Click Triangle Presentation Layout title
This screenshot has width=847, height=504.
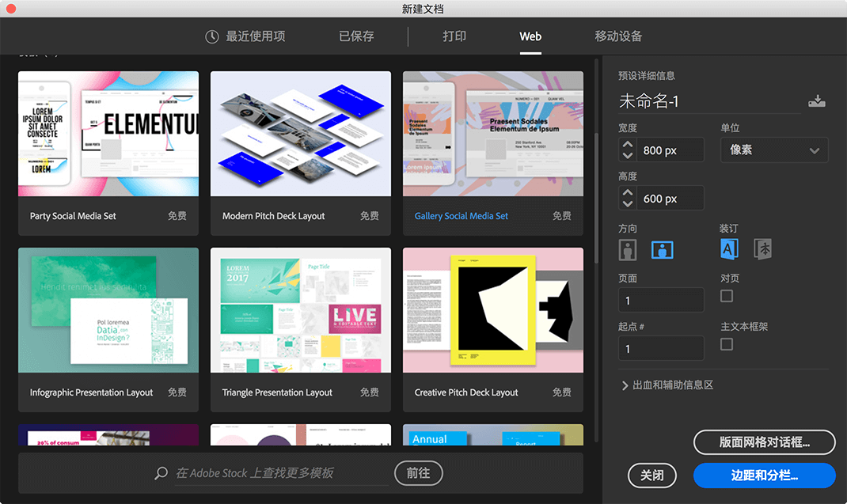[277, 392]
